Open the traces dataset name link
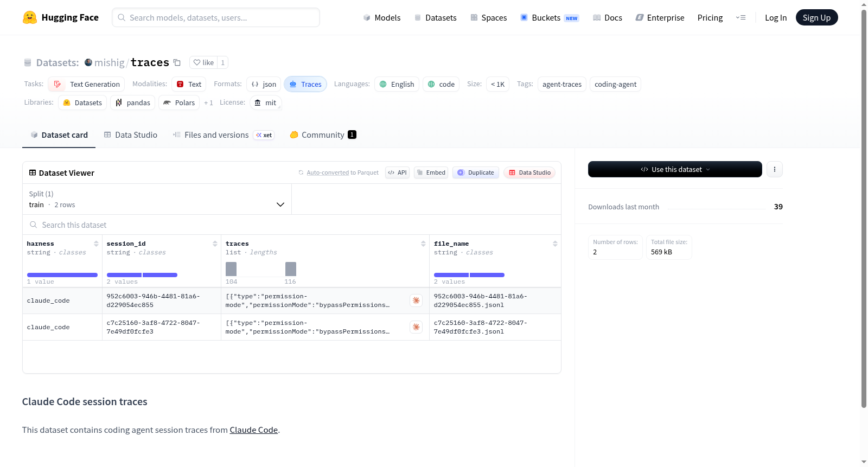The image size is (868, 467). coord(150,62)
